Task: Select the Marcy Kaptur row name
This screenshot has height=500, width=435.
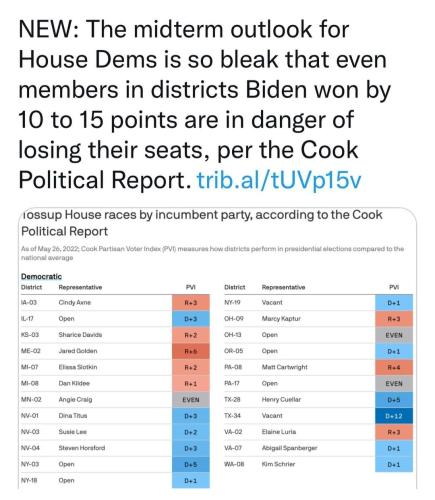Action: coord(281,319)
